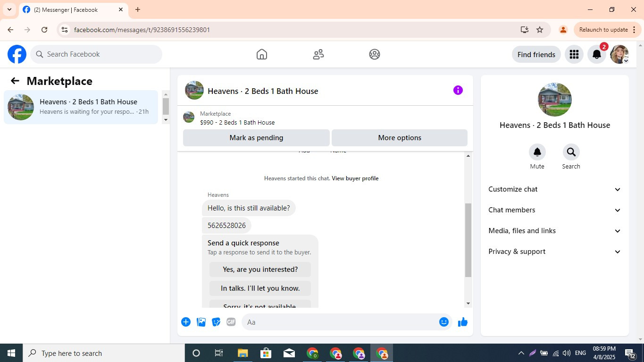644x362 pixels.
Task: Open View buyer profile link
Action: [x=355, y=178]
